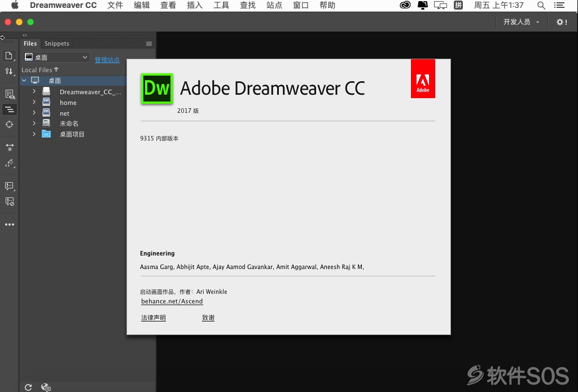This screenshot has height=392, width=578.
Task: Select the 未命名 item in file tree
Action: (x=69, y=124)
